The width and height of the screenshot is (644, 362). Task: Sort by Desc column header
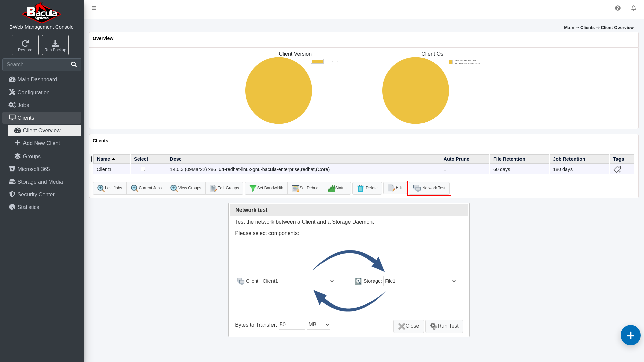coord(303,159)
